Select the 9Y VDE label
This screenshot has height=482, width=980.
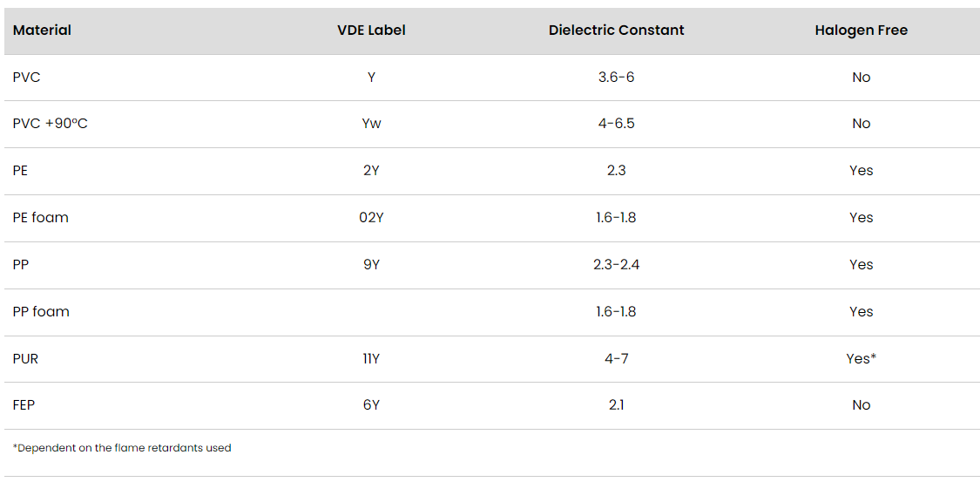tap(371, 265)
